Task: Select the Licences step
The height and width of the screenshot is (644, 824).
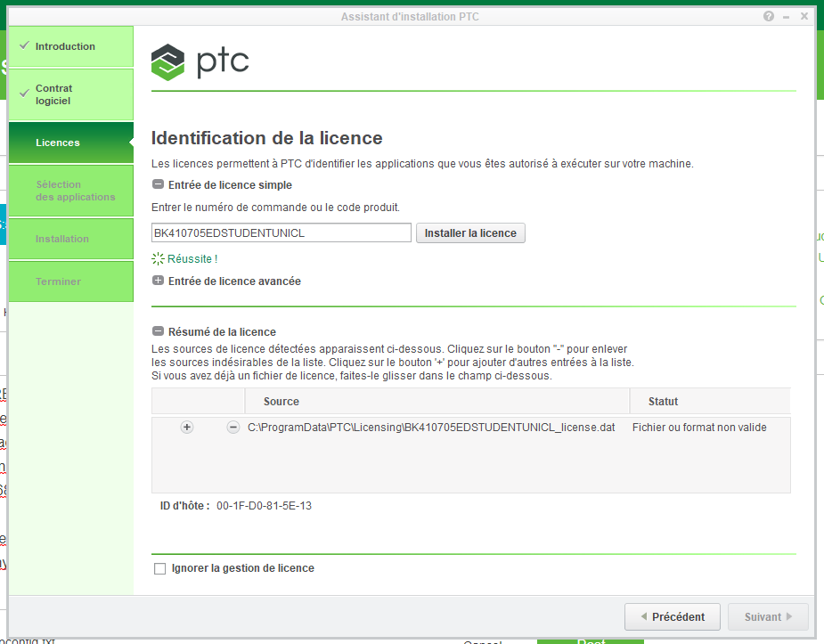Action: 71,143
